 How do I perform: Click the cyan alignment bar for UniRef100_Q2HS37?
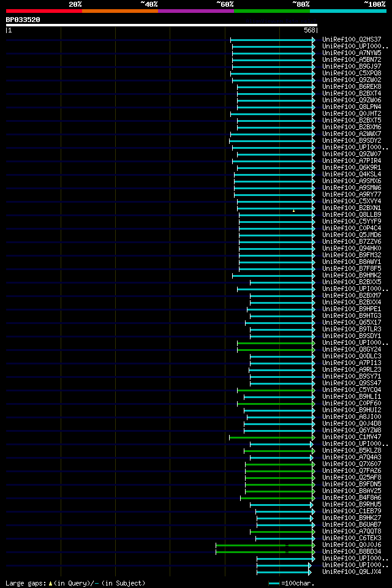pos(273,40)
